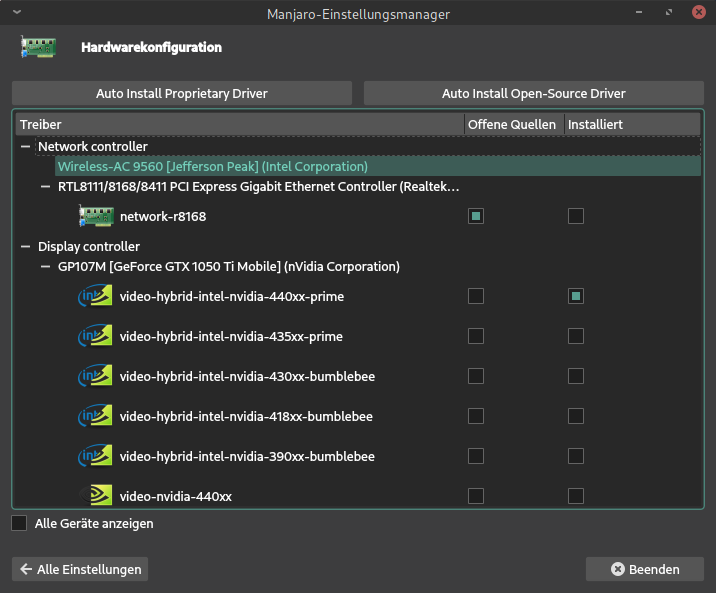
Task: Click icon of video-hybrid-intel-nvidia-418xx-bumblebee
Action: 95,416
